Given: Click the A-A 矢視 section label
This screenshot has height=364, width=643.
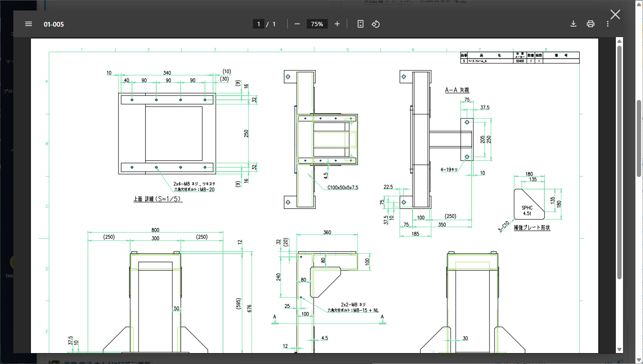Looking at the screenshot, I should (x=457, y=90).
